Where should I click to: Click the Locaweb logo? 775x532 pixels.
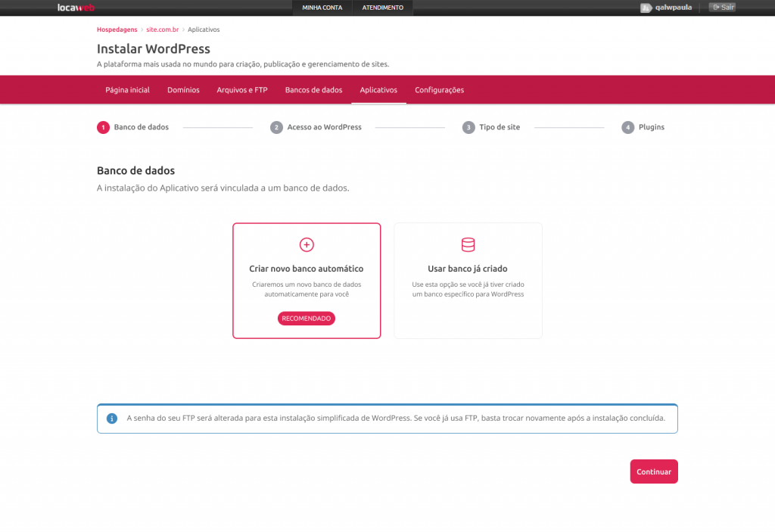76,8
